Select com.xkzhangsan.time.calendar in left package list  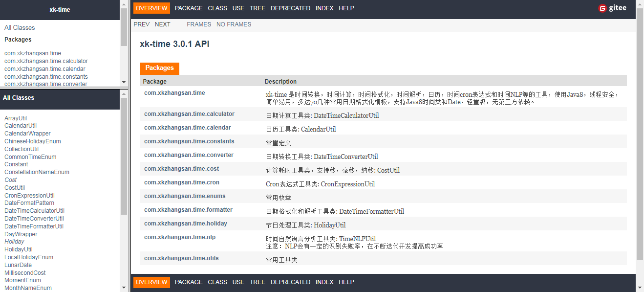click(45, 68)
